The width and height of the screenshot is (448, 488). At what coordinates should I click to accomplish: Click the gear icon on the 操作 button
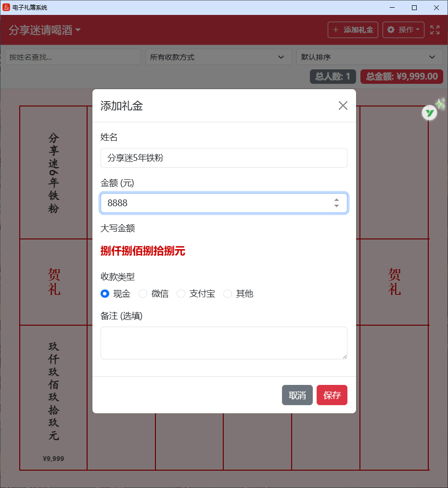pos(392,29)
